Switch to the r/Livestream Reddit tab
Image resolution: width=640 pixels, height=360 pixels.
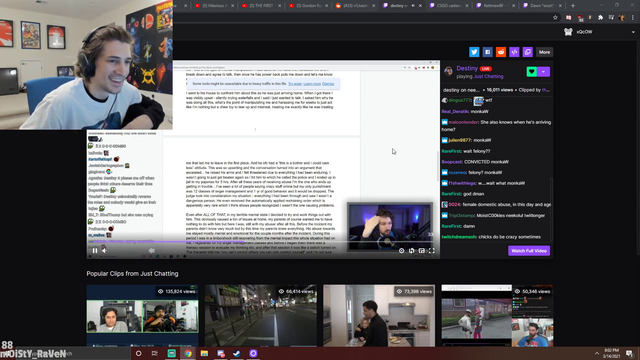pyautogui.click(x=355, y=6)
